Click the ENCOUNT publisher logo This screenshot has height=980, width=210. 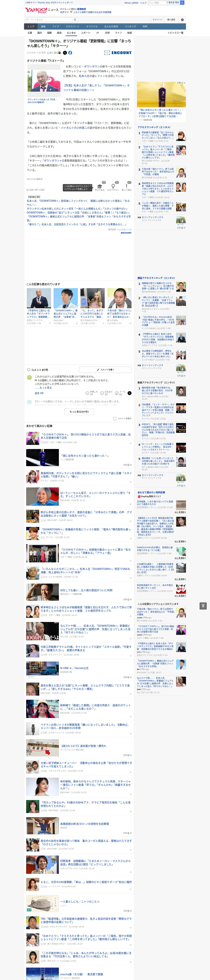118,53
